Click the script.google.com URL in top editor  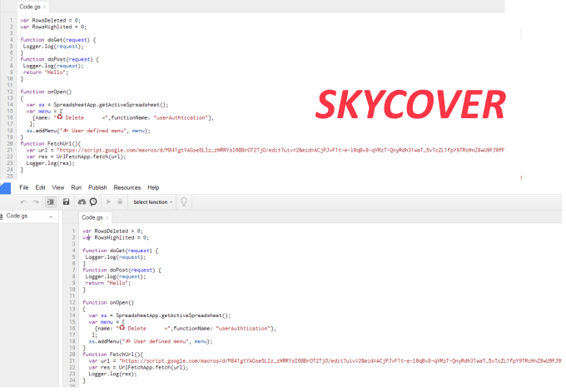coord(281,150)
